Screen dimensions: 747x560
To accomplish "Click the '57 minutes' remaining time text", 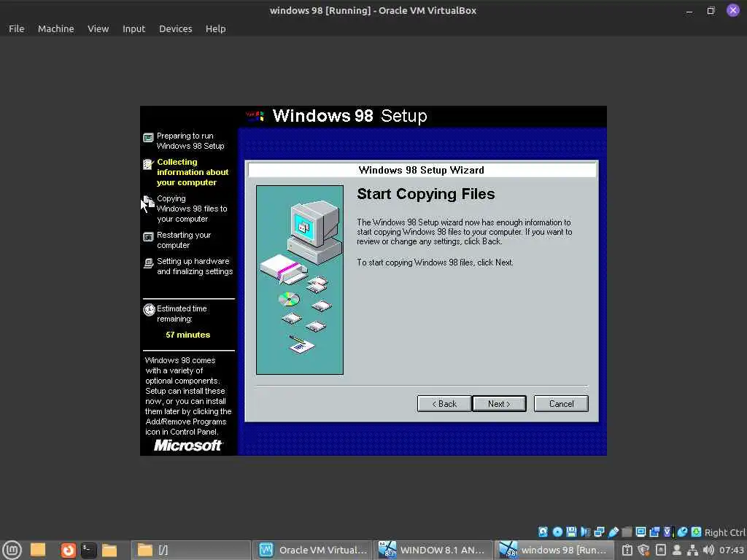I will pyautogui.click(x=187, y=335).
